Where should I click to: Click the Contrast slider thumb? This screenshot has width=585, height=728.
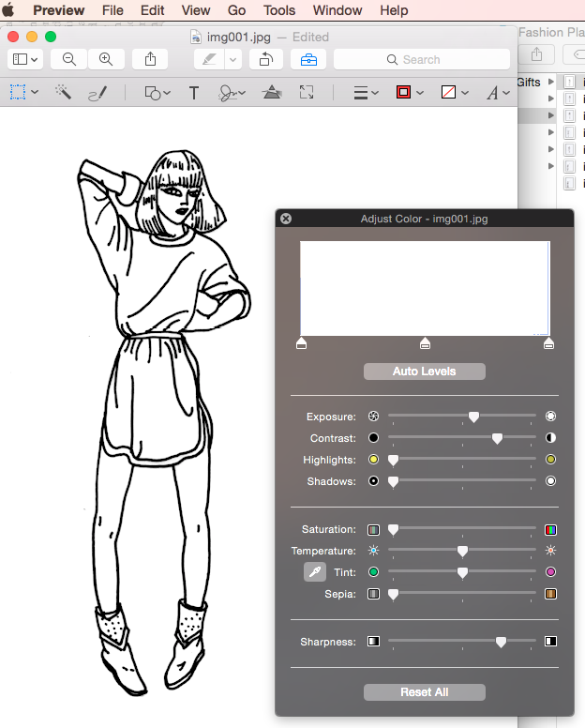click(x=497, y=438)
